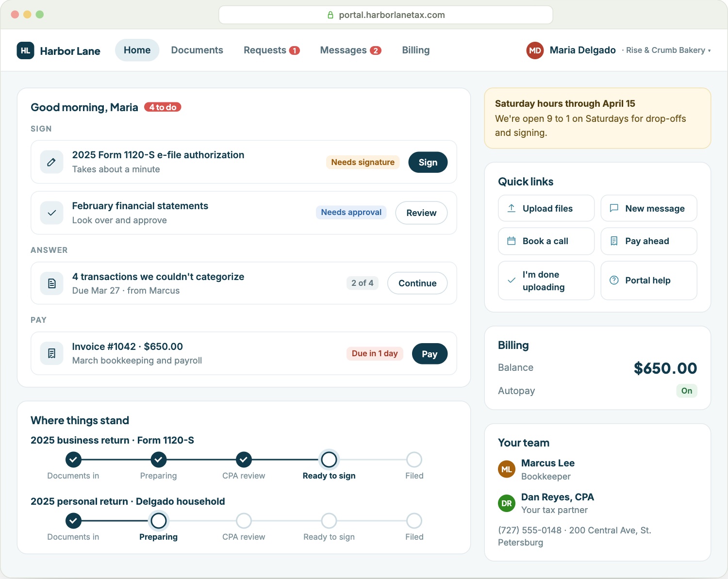The width and height of the screenshot is (728, 579).
Task: Open Portal help from quick links
Action: pyautogui.click(x=649, y=281)
